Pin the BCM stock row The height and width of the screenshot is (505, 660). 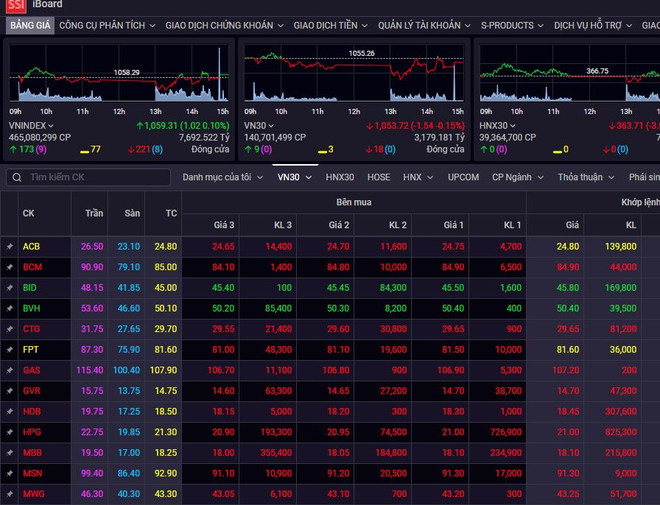[9, 267]
